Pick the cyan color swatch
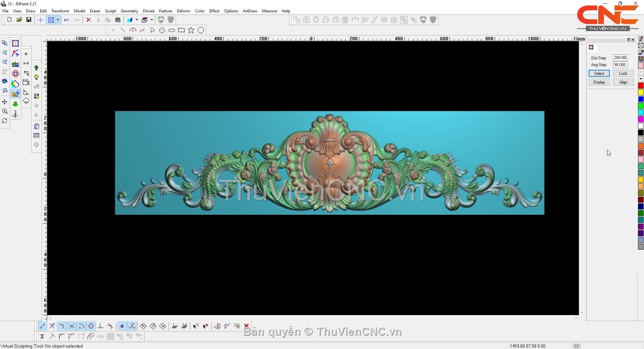 [x=641, y=113]
